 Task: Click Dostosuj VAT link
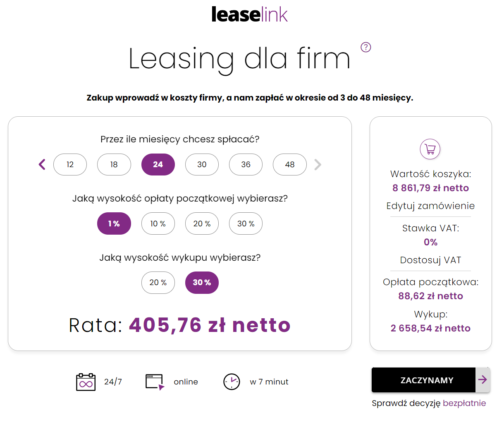click(430, 260)
